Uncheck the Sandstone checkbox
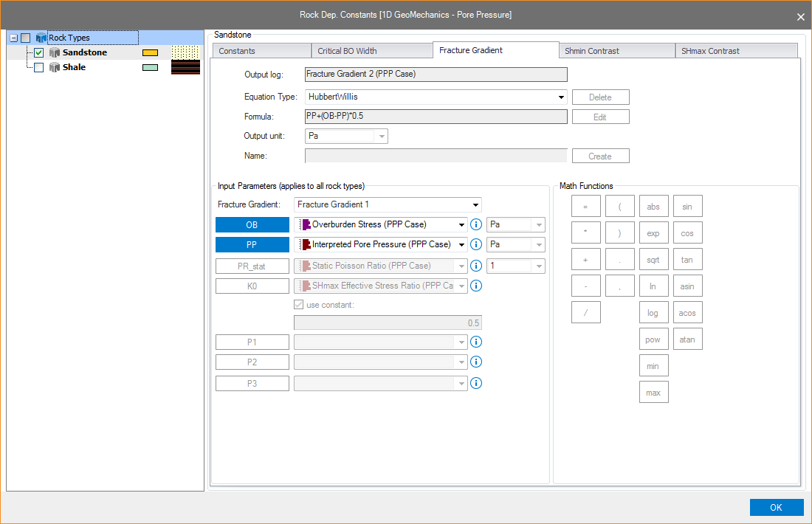This screenshot has height=524, width=812. coord(39,53)
